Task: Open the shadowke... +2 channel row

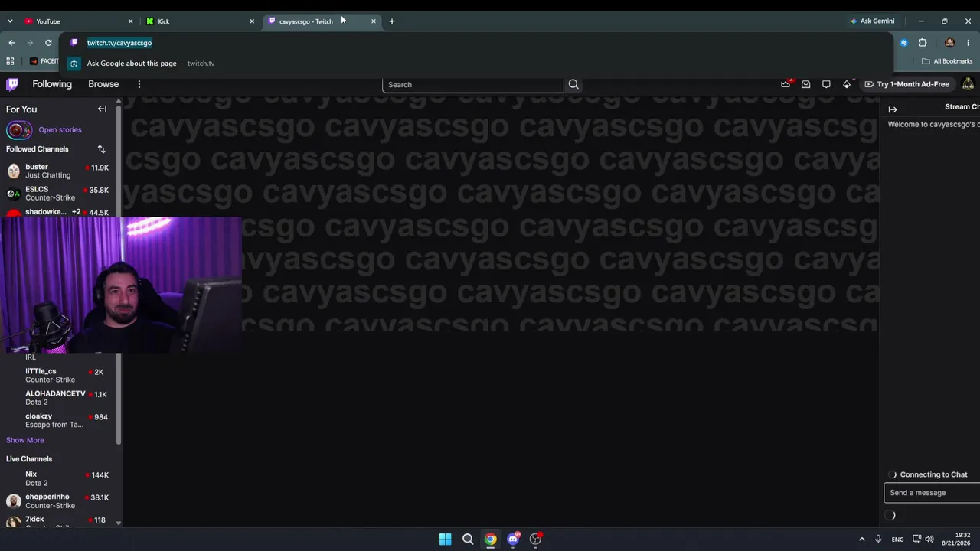Action: point(58,212)
